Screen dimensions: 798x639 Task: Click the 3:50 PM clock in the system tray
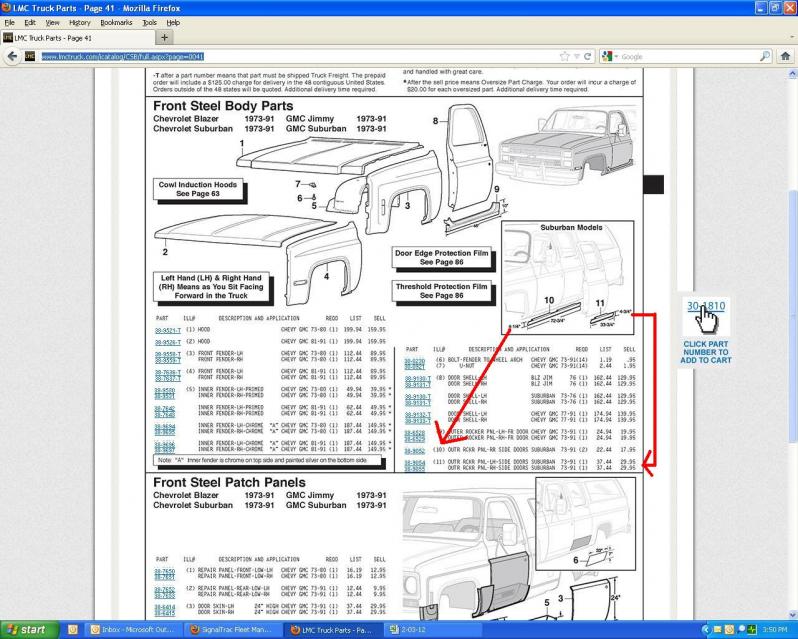coord(775,630)
